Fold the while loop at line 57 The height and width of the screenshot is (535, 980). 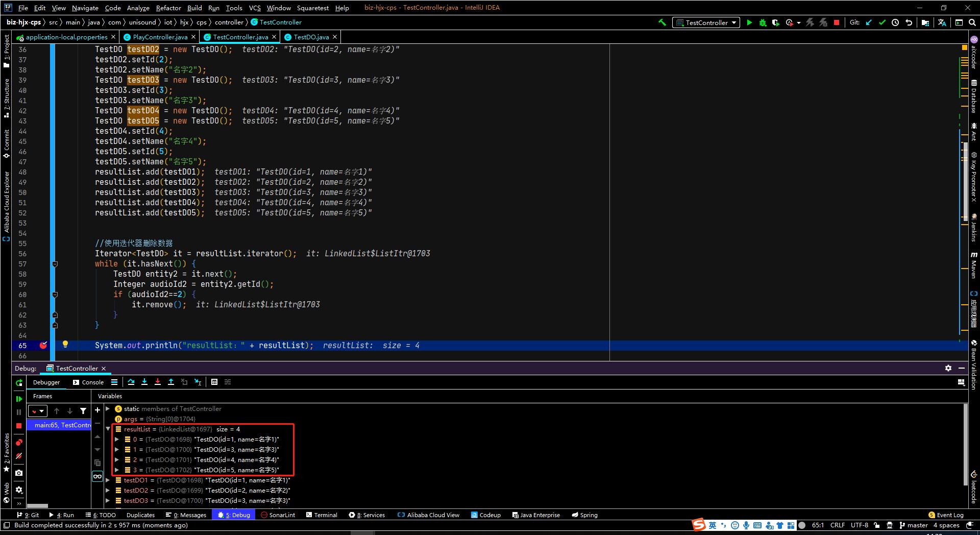55,264
